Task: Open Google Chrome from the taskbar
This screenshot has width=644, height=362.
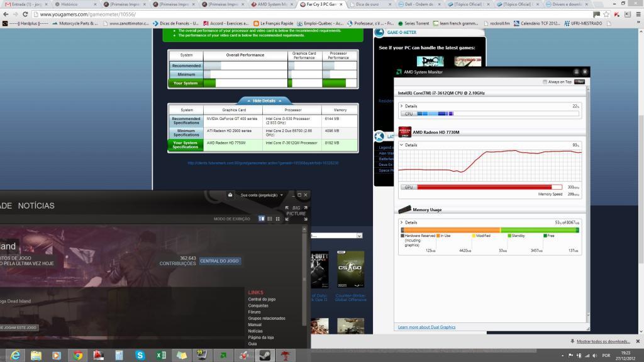Action: coord(77,355)
